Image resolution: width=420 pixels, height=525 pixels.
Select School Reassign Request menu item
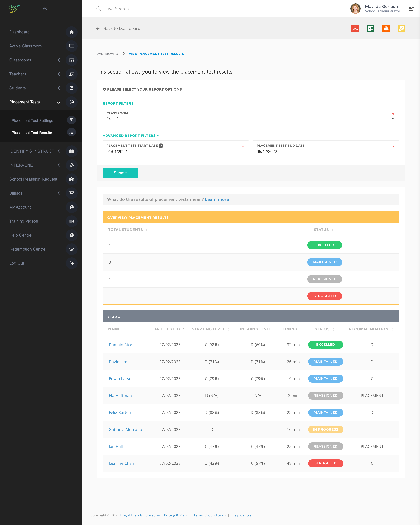click(33, 179)
